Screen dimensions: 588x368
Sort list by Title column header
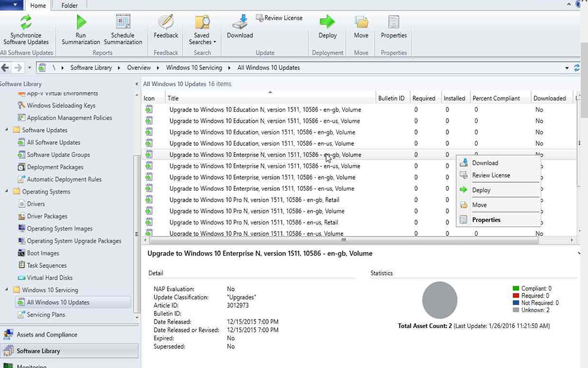click(x=270, y=98)
